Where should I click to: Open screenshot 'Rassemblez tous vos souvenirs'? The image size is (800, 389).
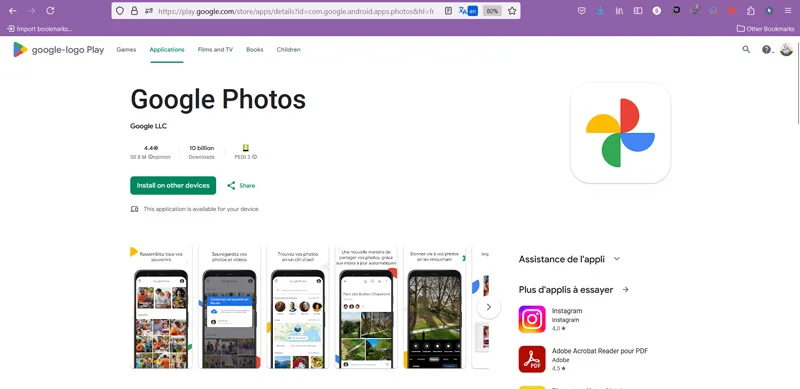point(161,307)
